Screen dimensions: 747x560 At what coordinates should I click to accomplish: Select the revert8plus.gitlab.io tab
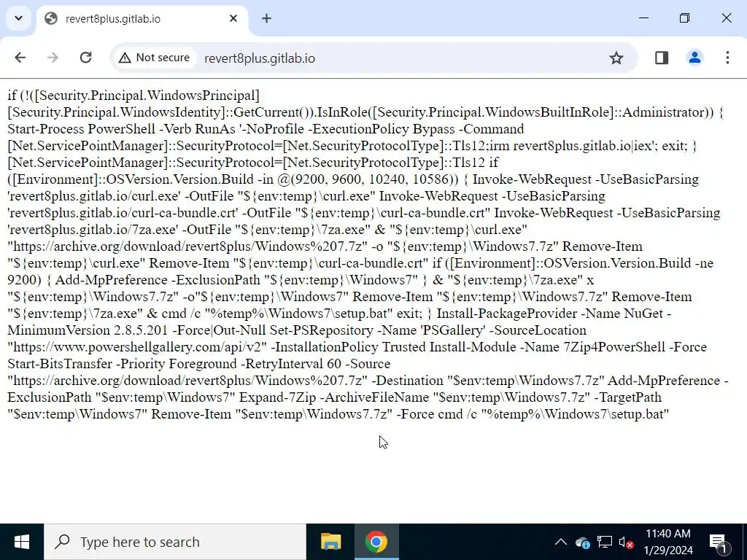(x=142, y=19)
